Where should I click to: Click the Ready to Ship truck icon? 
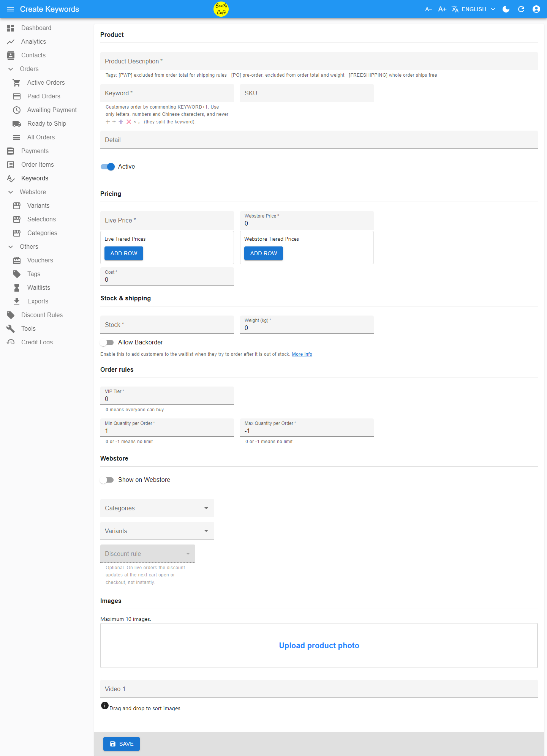click(17, 123)
